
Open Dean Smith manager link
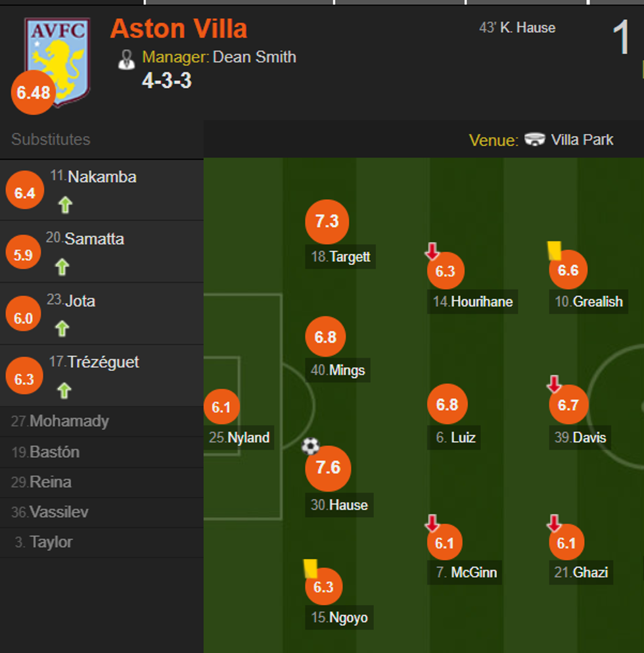[254, 57]
